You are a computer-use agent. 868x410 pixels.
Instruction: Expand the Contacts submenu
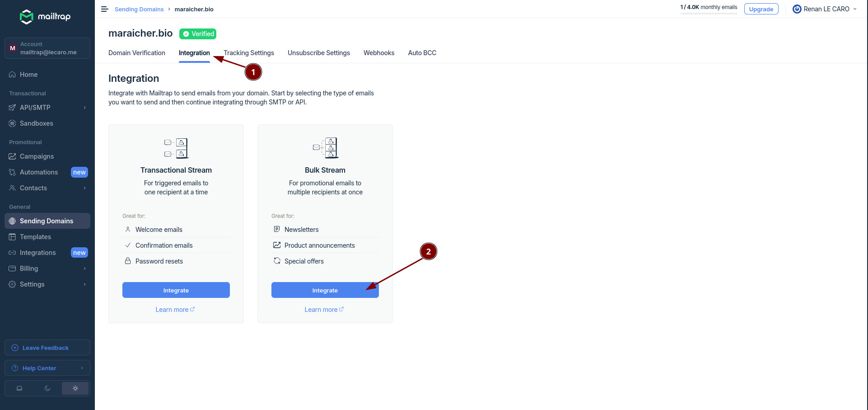pos(84,188)
